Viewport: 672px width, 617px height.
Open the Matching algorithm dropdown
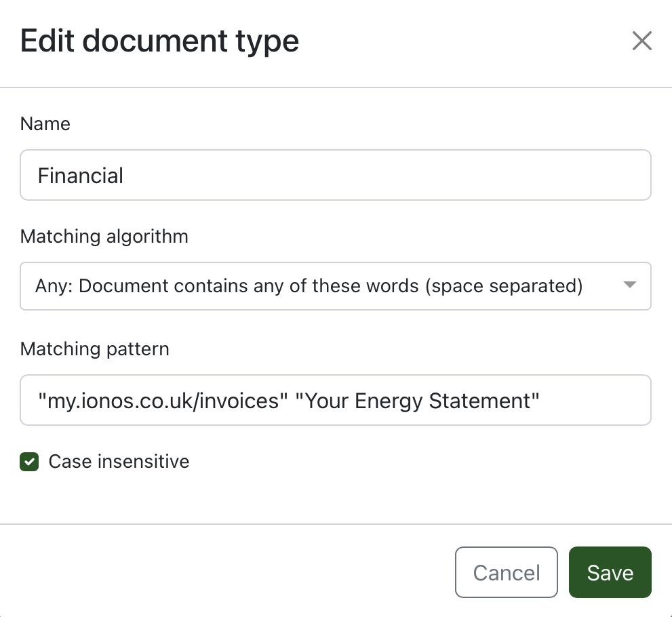(336, 286)
